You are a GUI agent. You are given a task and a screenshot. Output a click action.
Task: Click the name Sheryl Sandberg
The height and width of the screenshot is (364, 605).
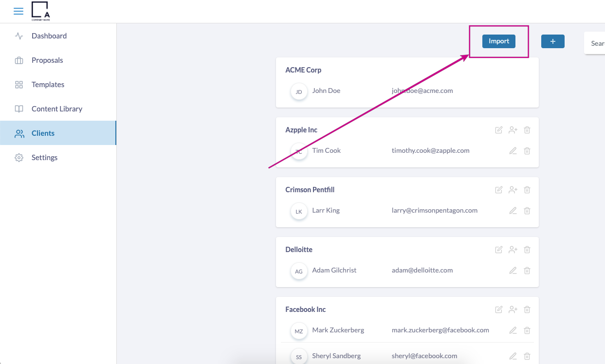click(x=336, y=356)
